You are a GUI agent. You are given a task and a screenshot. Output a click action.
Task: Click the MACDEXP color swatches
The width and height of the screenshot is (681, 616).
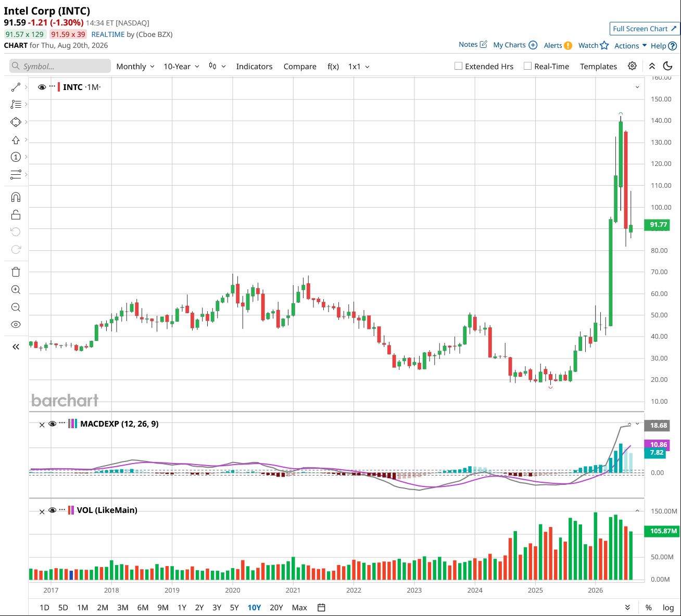[x=73, y=423]
